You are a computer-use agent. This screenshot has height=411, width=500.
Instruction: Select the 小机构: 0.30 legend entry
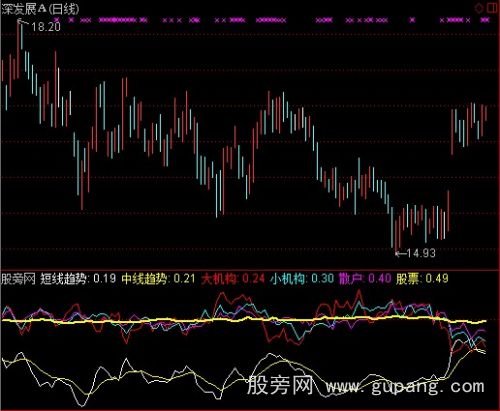coord(302,279)
